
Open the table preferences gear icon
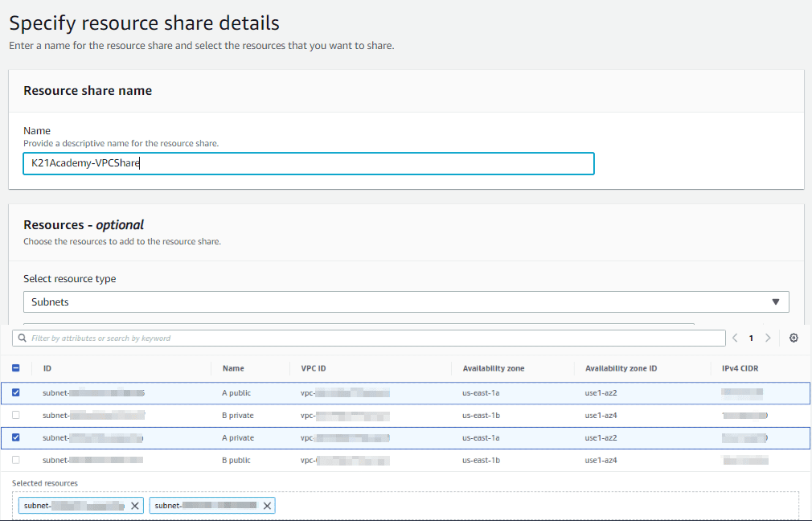tap(794, 338)
